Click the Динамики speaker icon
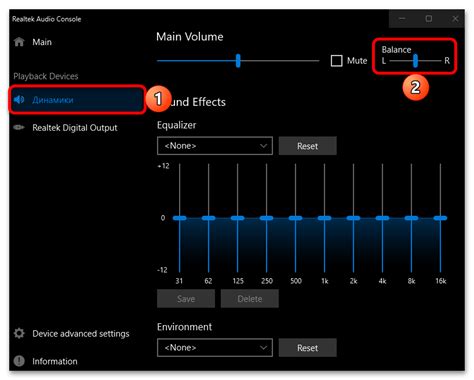 pyautogui.click(x=19, y=100)
